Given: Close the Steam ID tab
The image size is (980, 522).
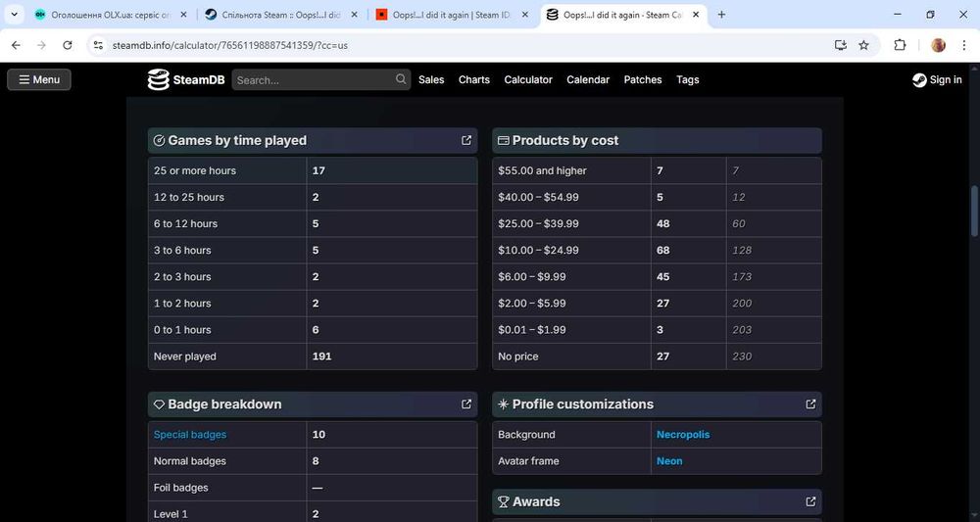Looking at the screenshot, I should point(525,15).
